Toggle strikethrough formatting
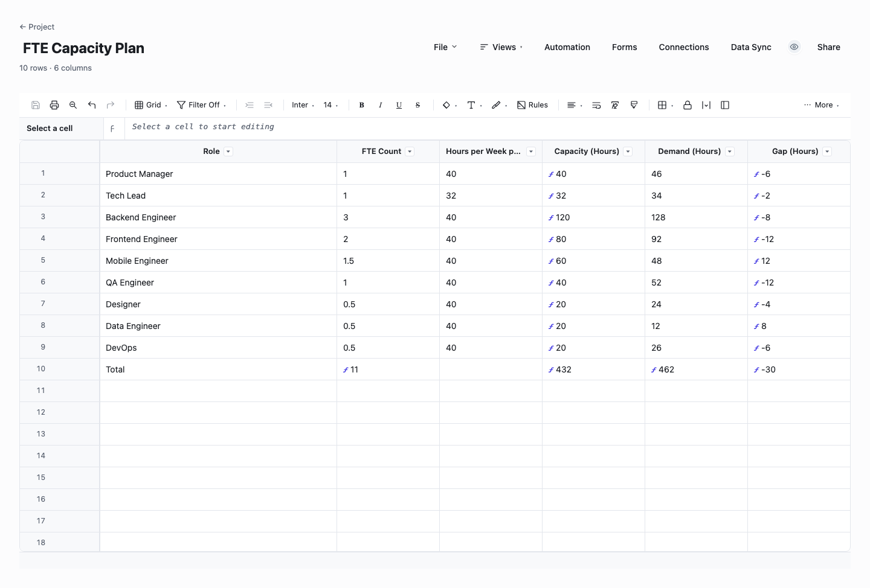Screen dimensions: 870x588 point(418,105)
